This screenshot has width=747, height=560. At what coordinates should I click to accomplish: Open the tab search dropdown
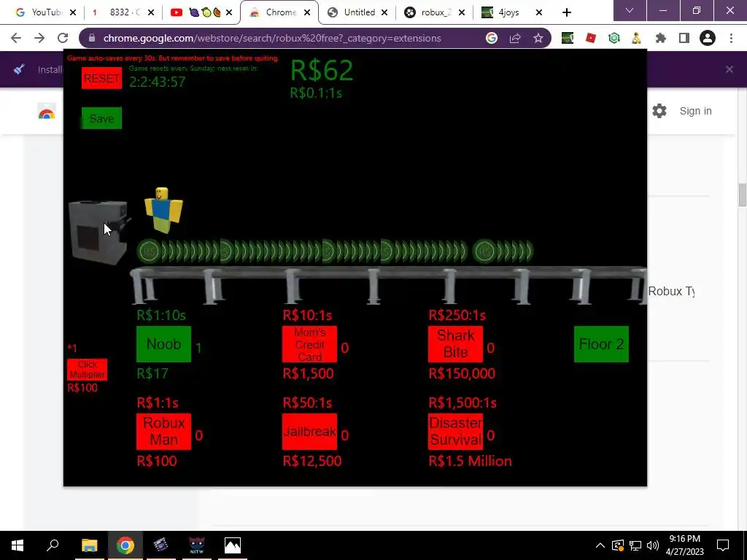coord(630,10)
